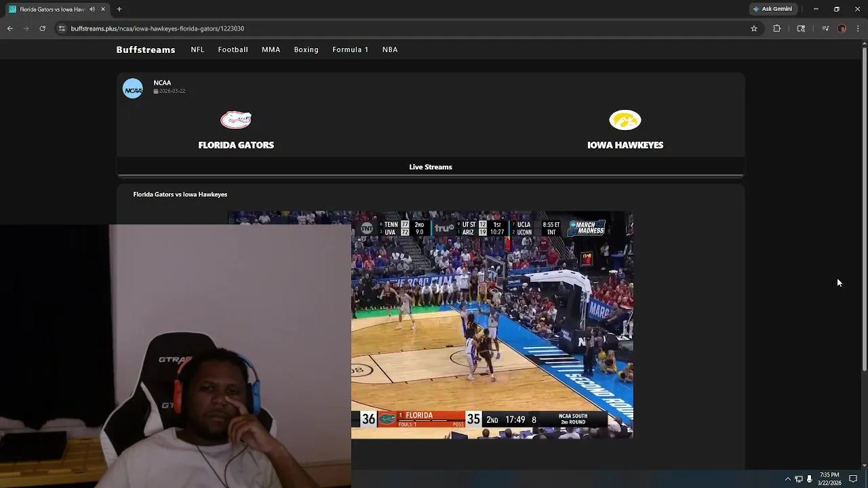Open the NFL menu item
Screen dimensions: 868x488
click(197, 49)
